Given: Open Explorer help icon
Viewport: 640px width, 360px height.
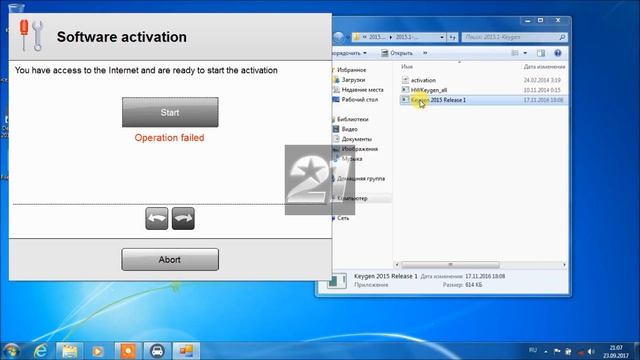Looking at the screenshot, I should [558, 53].
